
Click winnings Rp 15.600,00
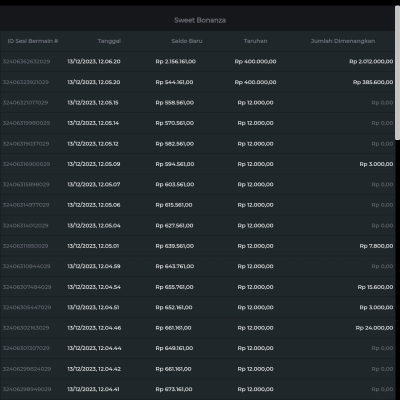tap(375, 287)
